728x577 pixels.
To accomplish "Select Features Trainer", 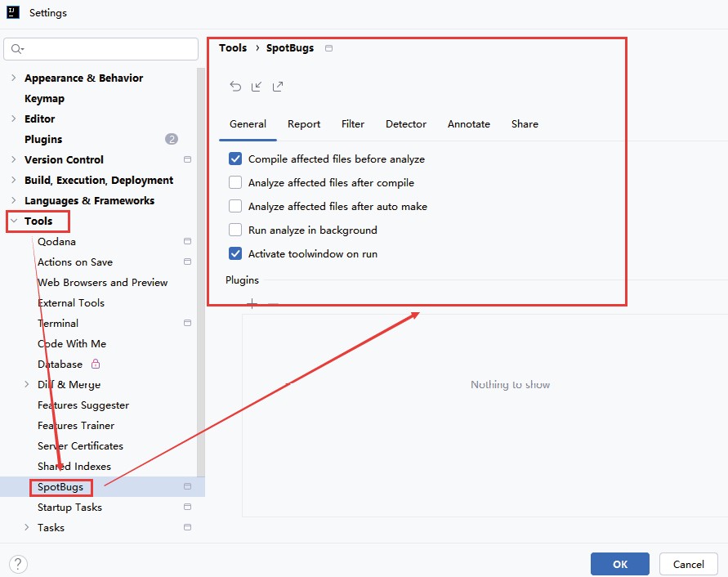I will [76, 426].
